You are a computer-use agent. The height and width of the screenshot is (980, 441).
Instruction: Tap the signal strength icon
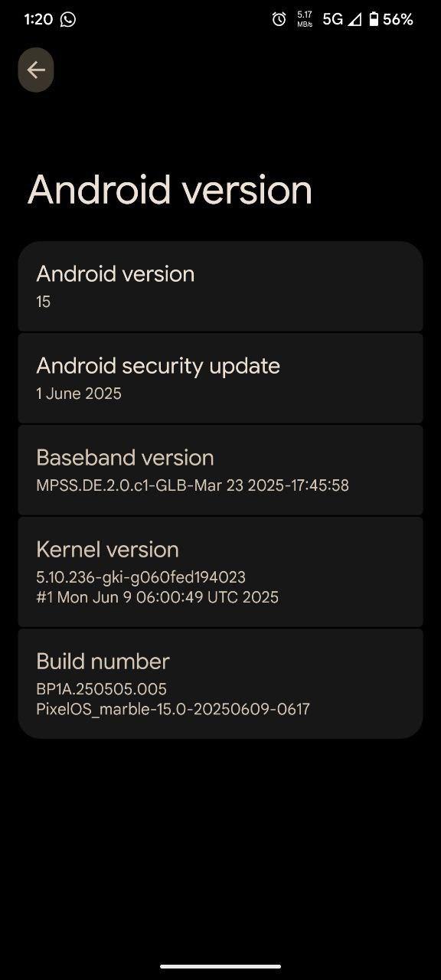coord(354,19)
